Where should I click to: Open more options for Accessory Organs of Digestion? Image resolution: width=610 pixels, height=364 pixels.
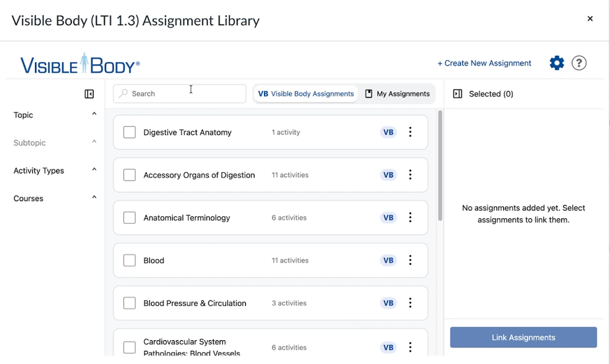point(410,175)
